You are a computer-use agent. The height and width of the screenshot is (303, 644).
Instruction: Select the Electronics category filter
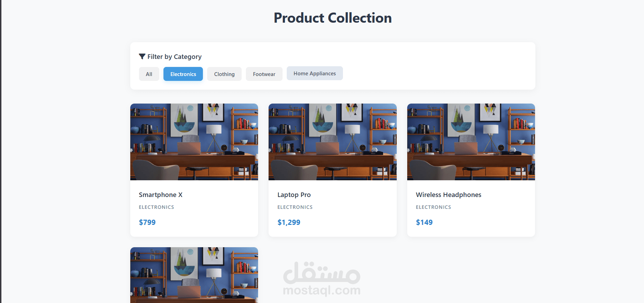[x=183, y=74]
